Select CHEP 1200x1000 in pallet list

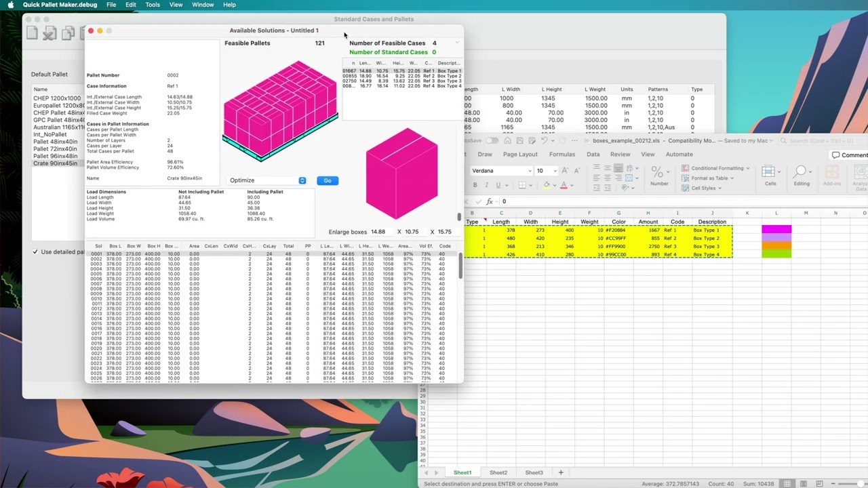click(57, 98)
